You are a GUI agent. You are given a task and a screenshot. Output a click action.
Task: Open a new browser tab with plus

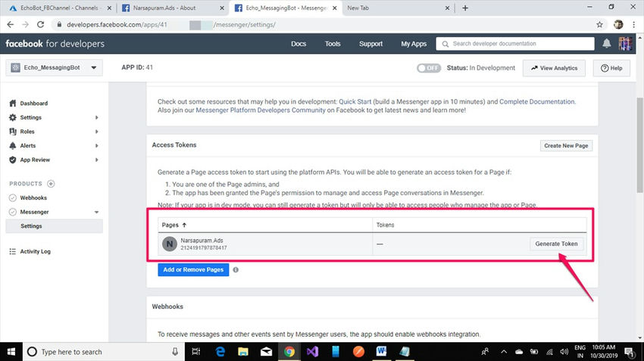tap(465, 8)
